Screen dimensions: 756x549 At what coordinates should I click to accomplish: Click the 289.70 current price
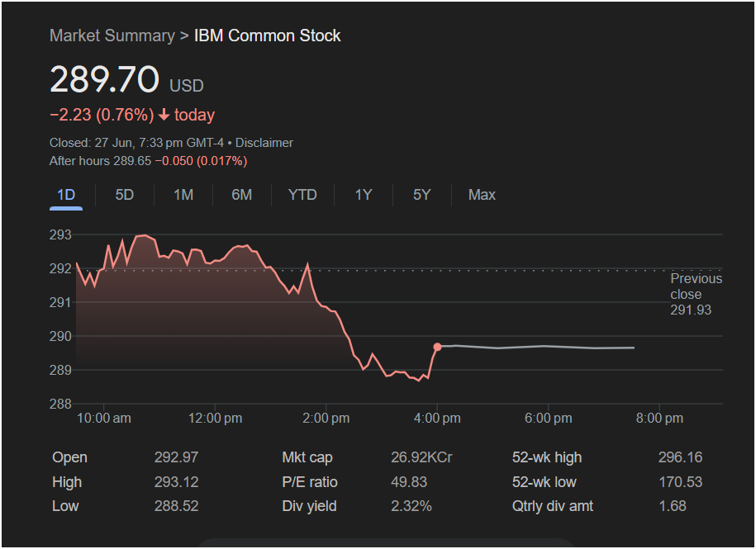click(104, 79)
